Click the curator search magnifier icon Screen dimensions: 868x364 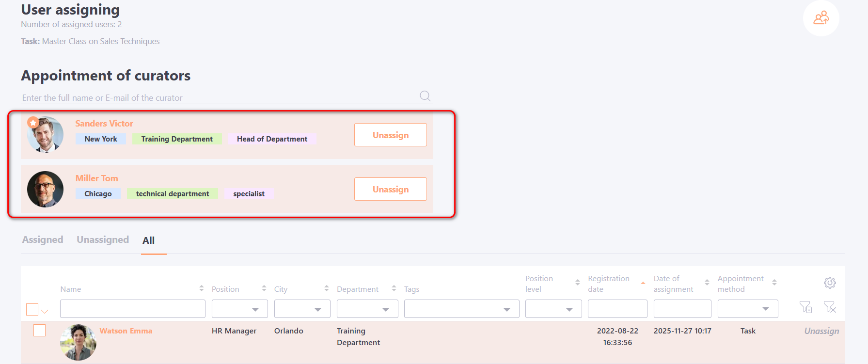click(425, 96)
